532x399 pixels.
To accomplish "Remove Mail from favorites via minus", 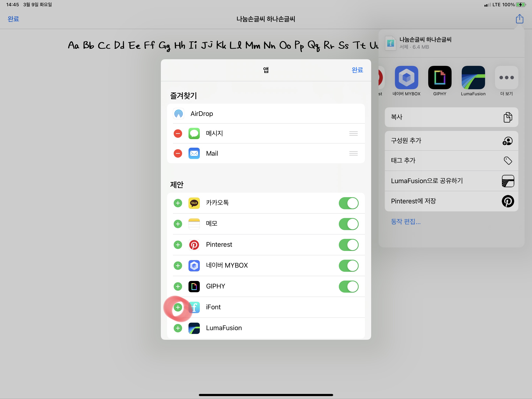I will [178, 153].
